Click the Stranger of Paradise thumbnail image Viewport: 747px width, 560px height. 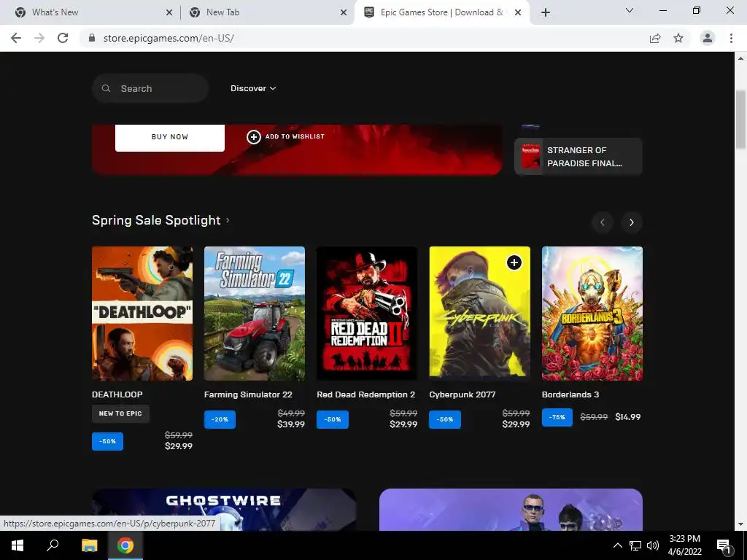coord(530,157)
